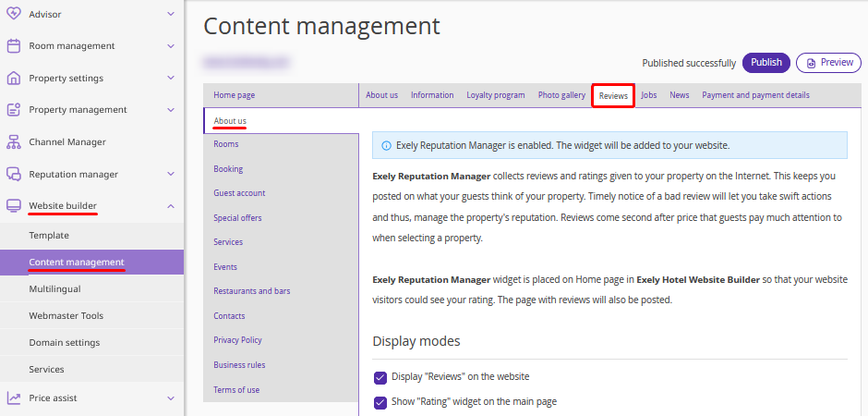This screenshot has width=868, height=416.
Task: Click the Display modes heading
Action: tap(416, 341)
